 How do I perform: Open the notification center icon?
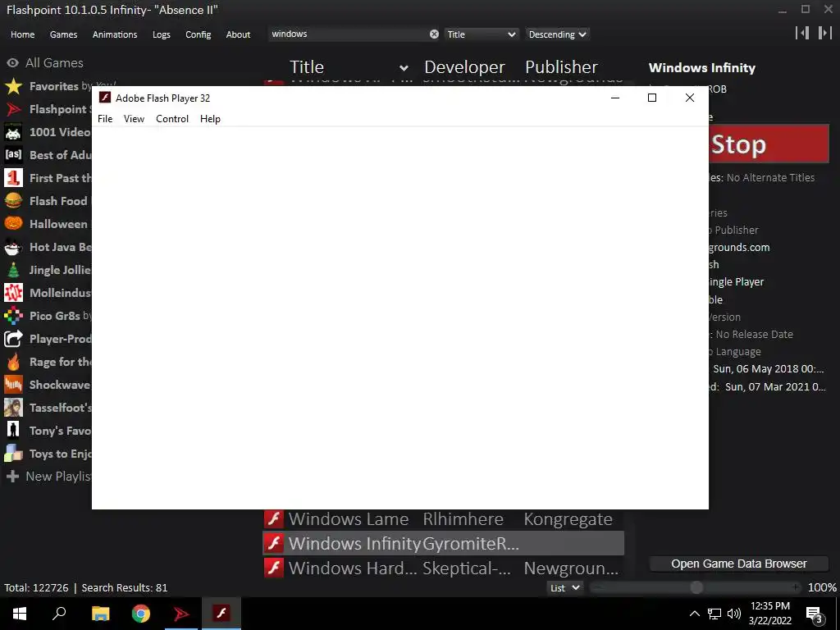(814, 614)
